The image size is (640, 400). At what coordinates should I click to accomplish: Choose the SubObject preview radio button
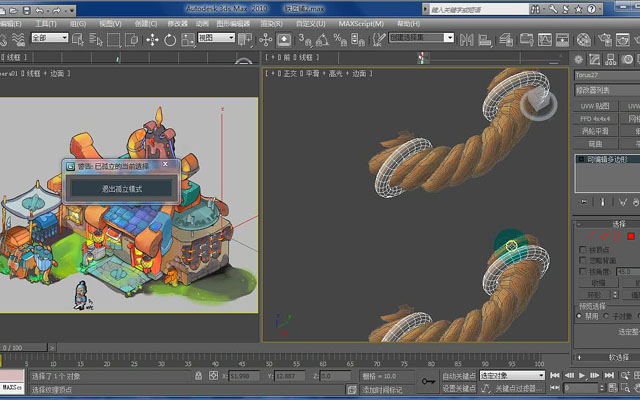point(606,316)
